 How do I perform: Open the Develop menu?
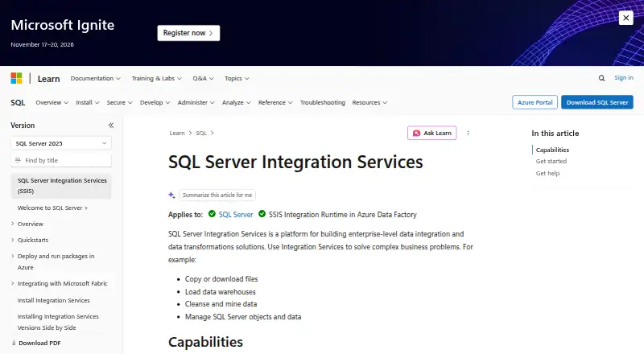155,102
